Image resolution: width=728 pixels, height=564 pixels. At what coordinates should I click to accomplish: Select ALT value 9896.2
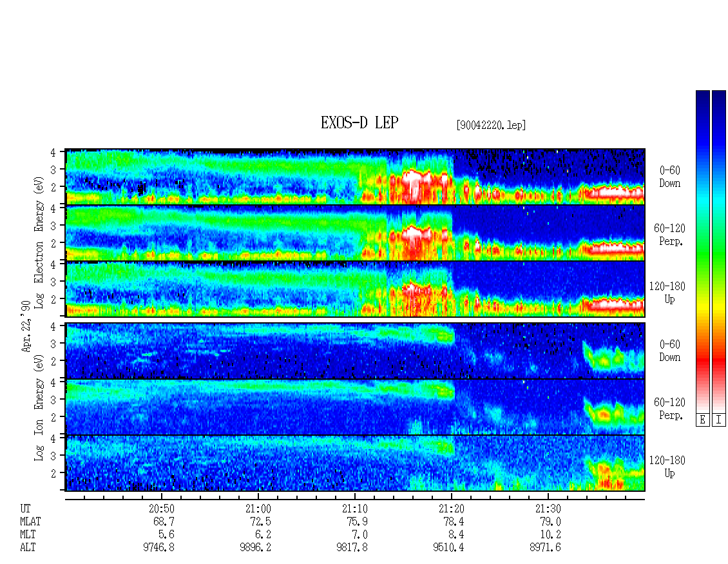(255, 548)
